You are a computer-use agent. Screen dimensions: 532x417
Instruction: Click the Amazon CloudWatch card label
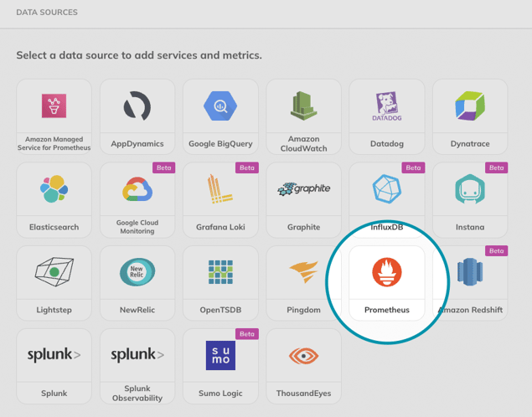(x=303, y=144)
